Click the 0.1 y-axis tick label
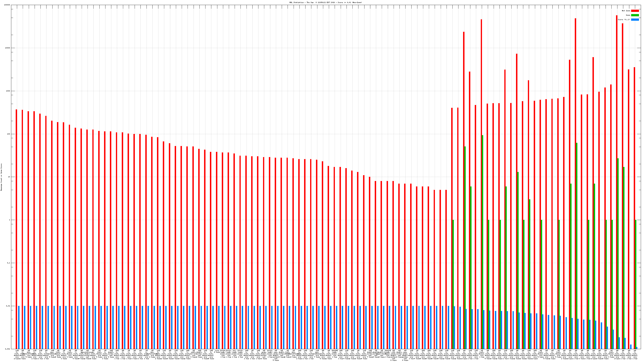This screenshot has height=362, width=644. click(9, 263)
